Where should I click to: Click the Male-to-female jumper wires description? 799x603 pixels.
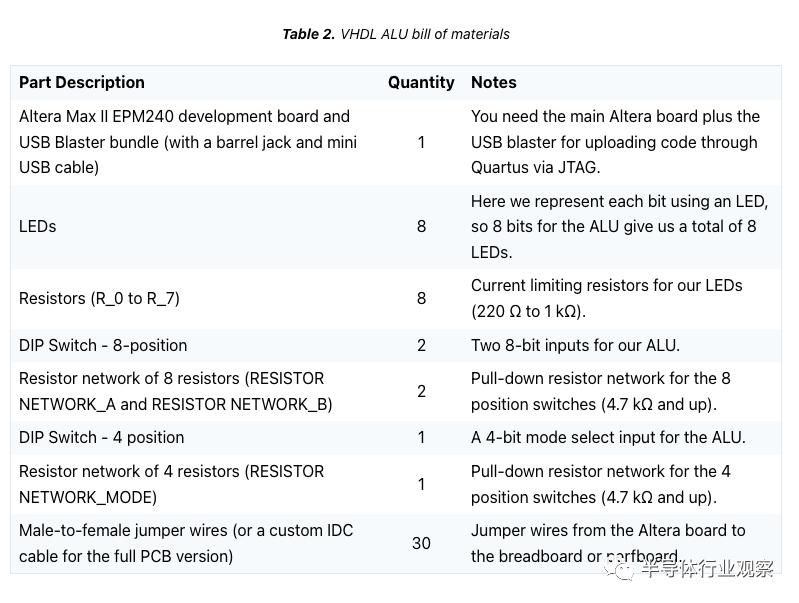click(186, 543)
